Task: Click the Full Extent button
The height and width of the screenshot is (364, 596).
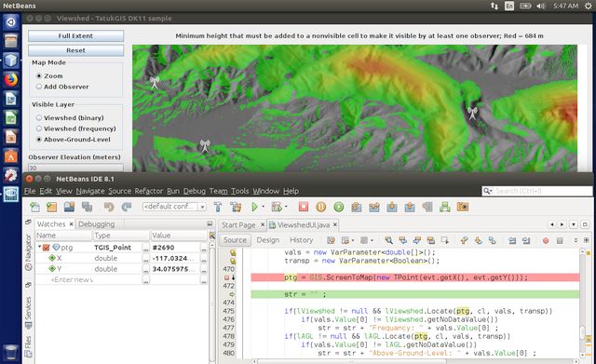Action: click(75, 35)
